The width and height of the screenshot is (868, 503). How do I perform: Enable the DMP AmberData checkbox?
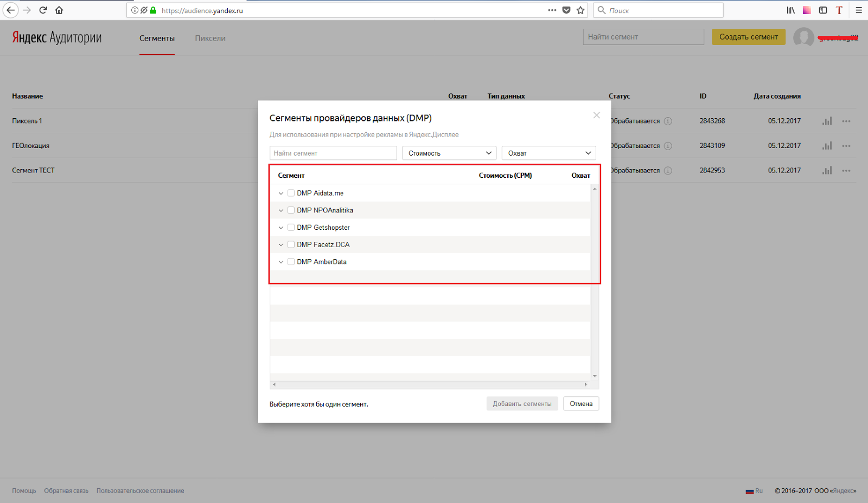coord(291,262)
